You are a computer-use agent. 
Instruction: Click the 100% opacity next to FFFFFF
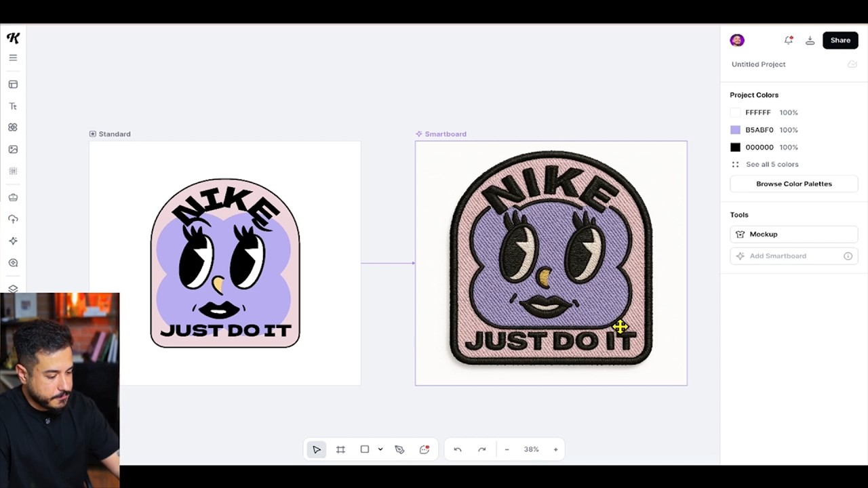[789, 113]
